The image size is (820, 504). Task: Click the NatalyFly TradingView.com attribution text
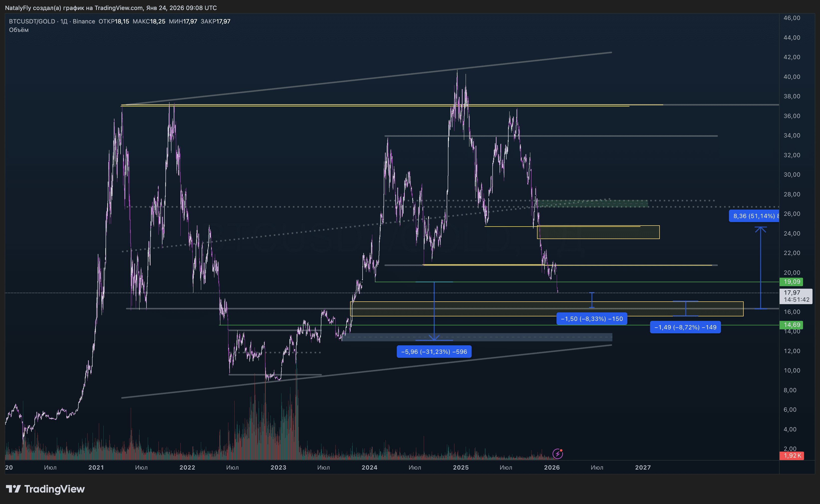click(111, 8)
